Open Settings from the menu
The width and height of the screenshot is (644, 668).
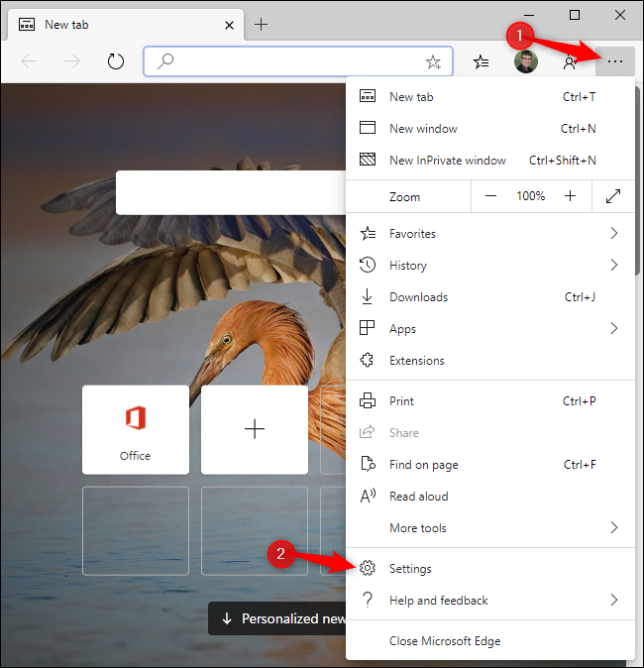(489, 568)
